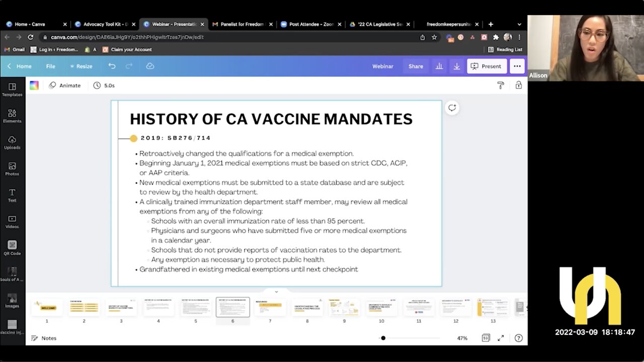Open the three-dot more options menu

click(517, 66)
